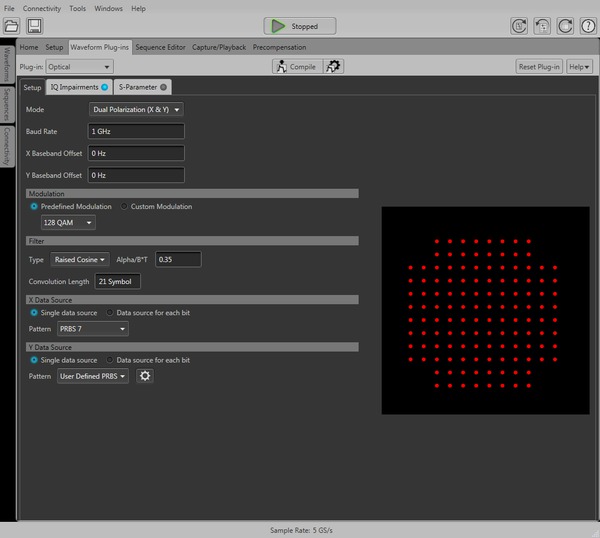Open compile settings gear icon
Image resolution: width=600 pixels, height=538 pixels.
point(334,66)
